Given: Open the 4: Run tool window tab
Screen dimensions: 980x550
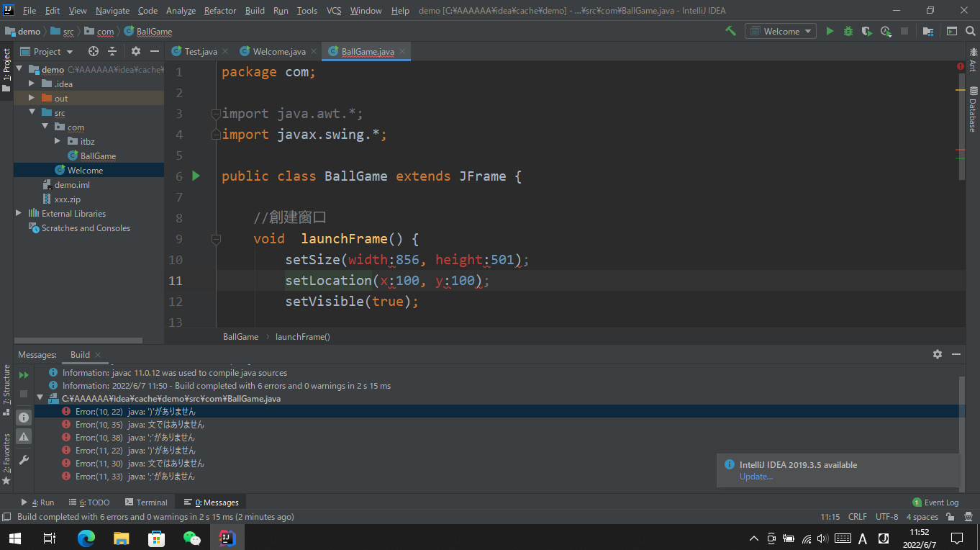Looking at the screenshot, I should [x=37, y=502].
